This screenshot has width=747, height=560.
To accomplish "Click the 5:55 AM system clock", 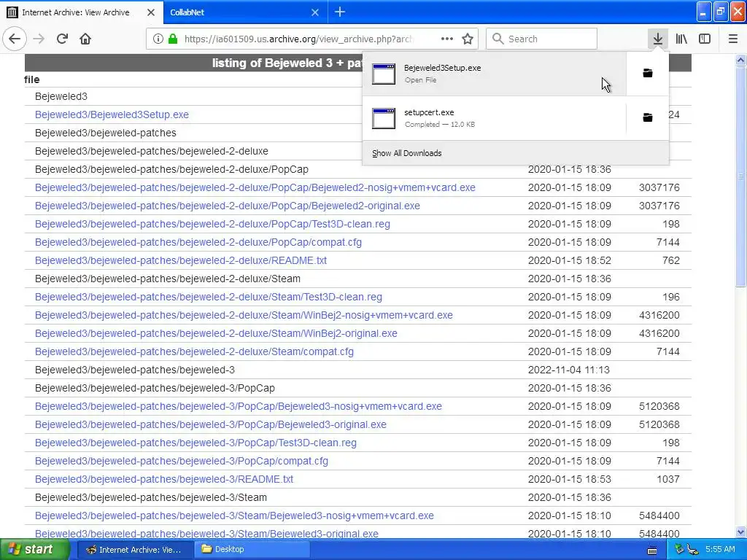I will tap(720, 550).
